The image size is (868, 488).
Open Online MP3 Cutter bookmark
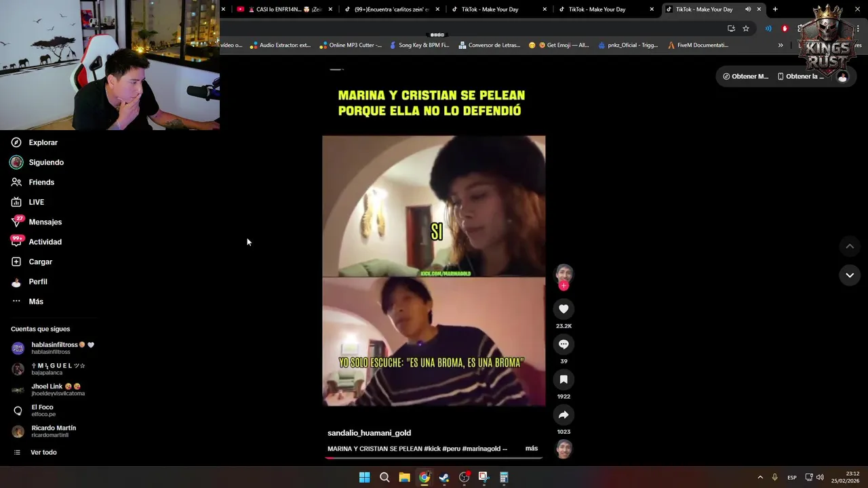pos(350,45)
